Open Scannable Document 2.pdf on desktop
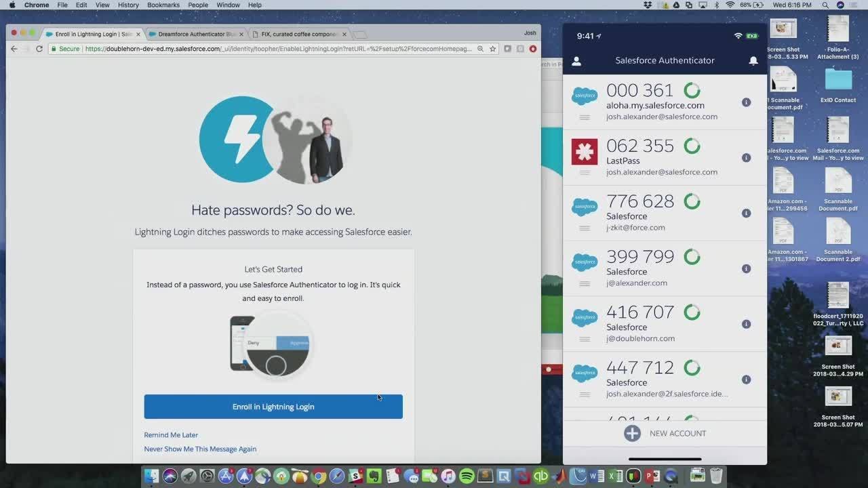Viewport: 868px width, 488px height. click(838, 241)
